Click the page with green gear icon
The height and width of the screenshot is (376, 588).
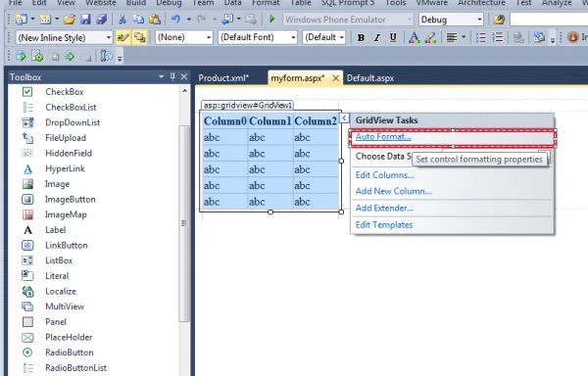pos(37,57)
